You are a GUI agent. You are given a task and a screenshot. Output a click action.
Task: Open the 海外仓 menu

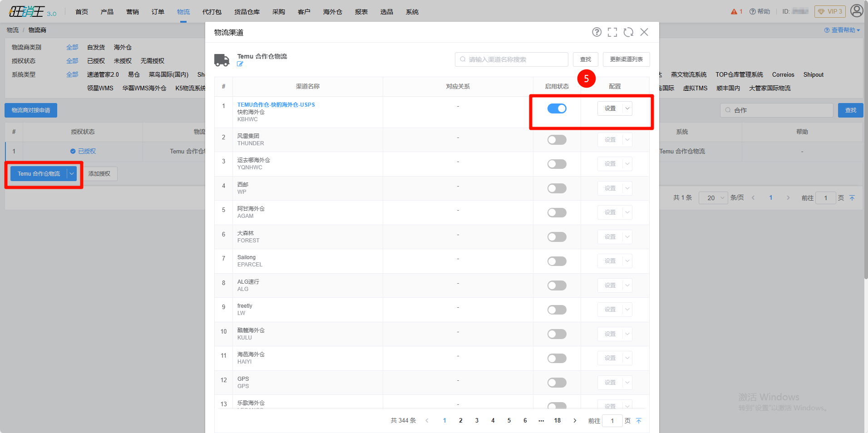[333, 12]
